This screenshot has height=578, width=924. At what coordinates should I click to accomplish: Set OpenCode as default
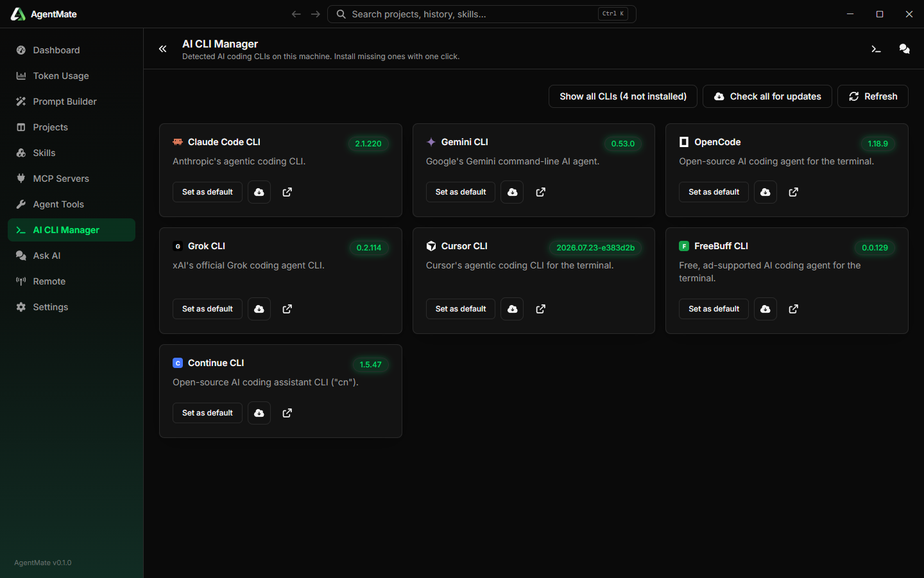point(714,192)
